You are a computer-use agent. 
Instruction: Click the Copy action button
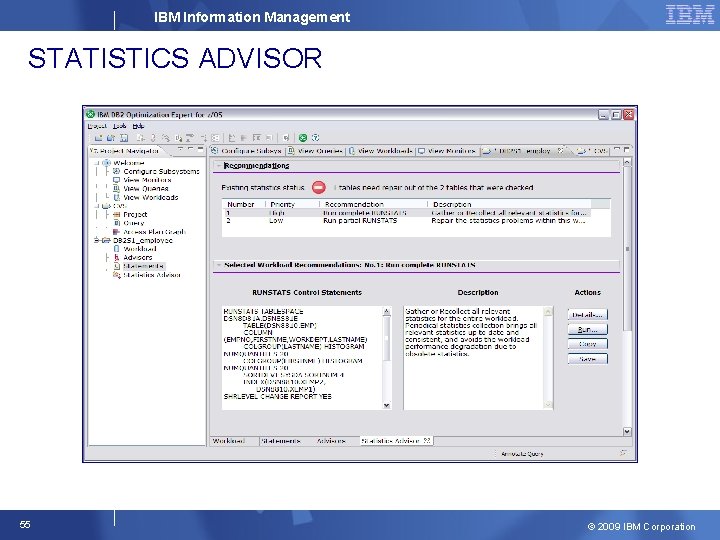click(x=587, y=344)
